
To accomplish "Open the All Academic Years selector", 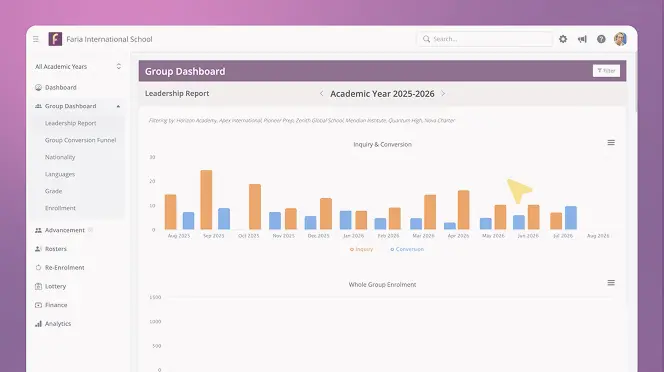I will (78, 67).
